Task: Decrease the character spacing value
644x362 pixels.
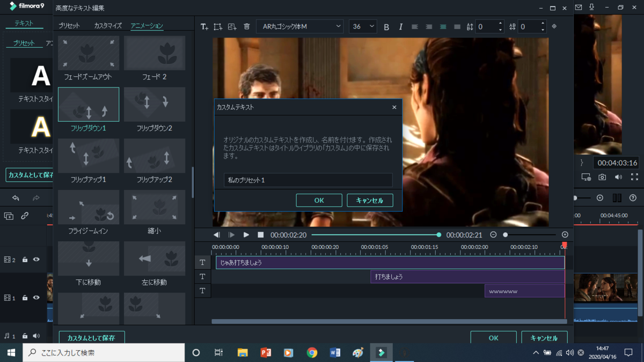Action: point(543,29)
